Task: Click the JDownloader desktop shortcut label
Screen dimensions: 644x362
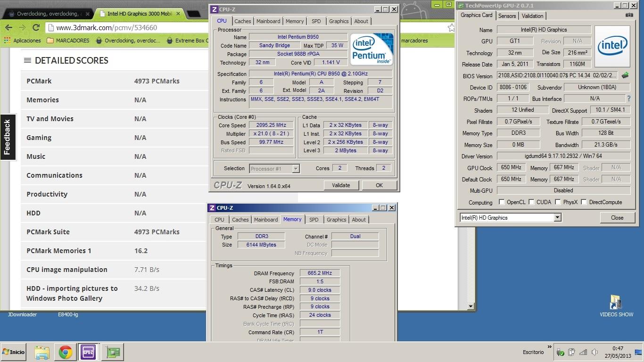Action: click(x=22, y=314)
